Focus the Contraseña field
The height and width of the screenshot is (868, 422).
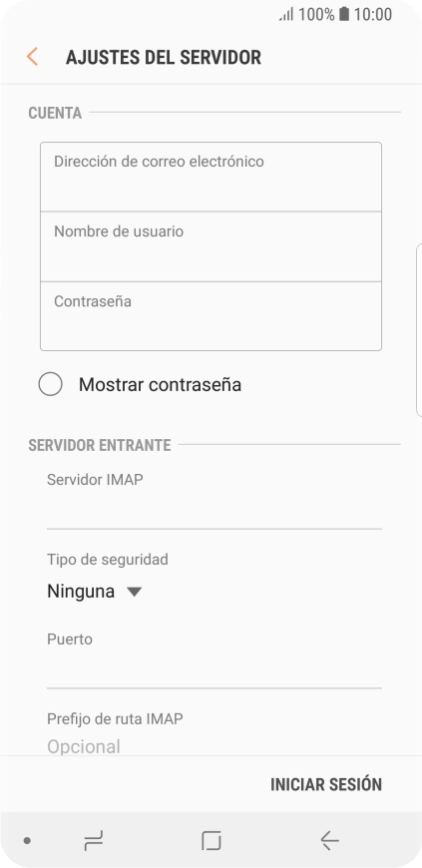[211, 316]
